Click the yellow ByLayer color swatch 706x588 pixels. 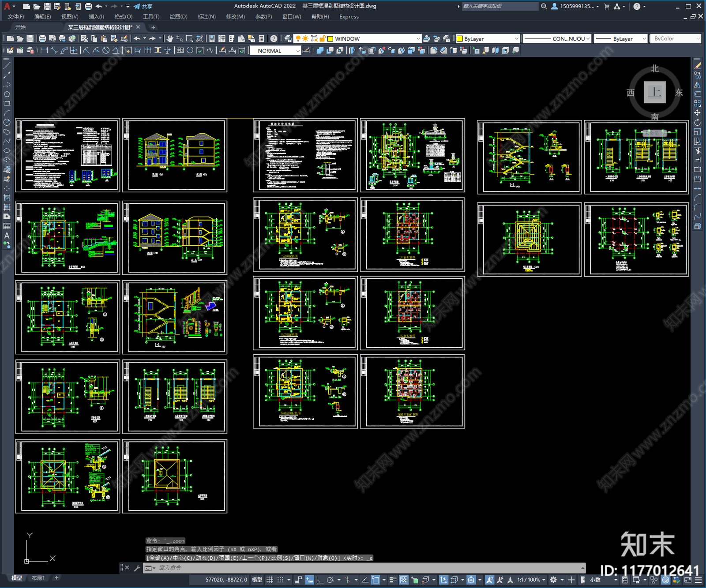click(x=460, y=39)
